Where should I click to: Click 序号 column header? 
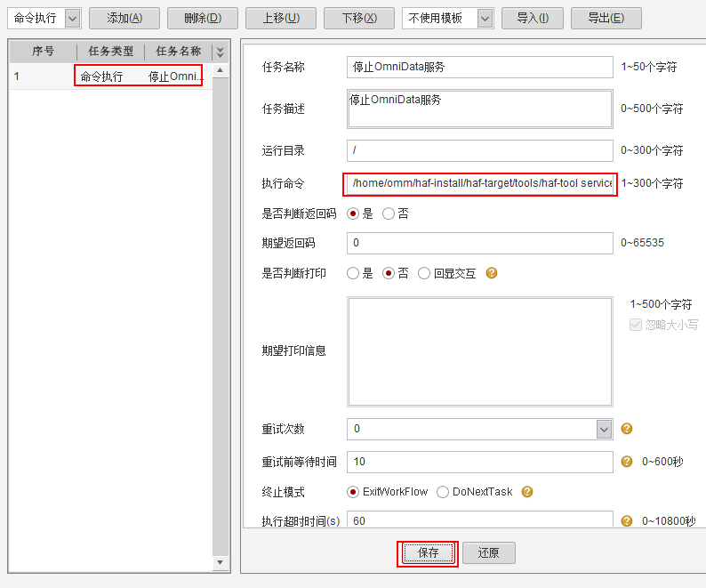43,52
